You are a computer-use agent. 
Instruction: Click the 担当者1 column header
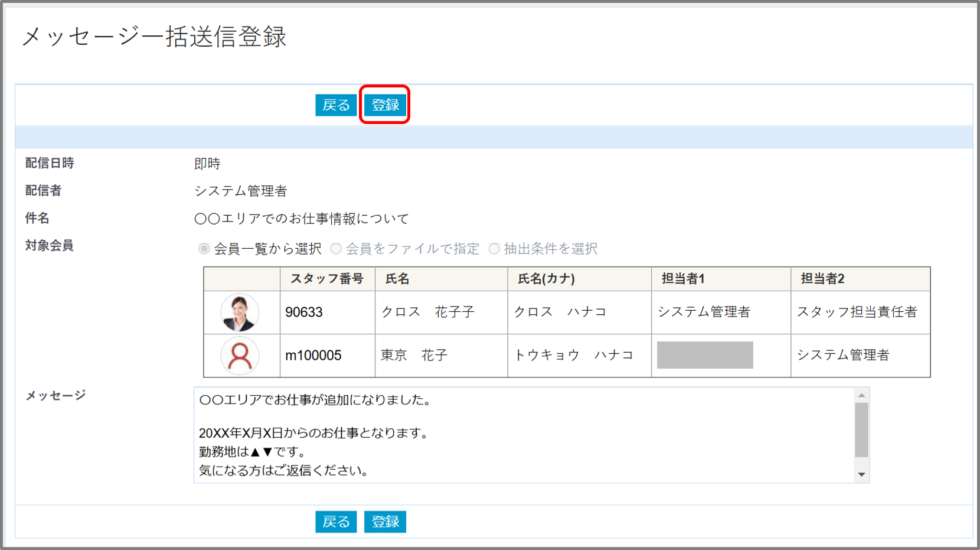pos(683,279)
